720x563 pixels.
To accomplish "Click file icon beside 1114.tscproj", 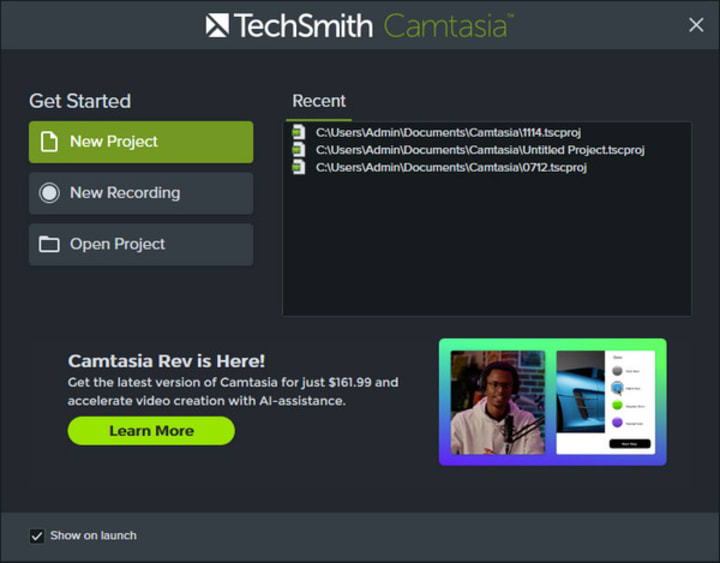I will tap(299, 132).
